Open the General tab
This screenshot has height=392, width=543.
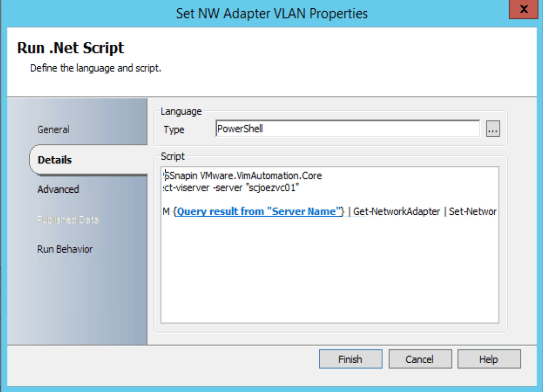coord(53,130)
